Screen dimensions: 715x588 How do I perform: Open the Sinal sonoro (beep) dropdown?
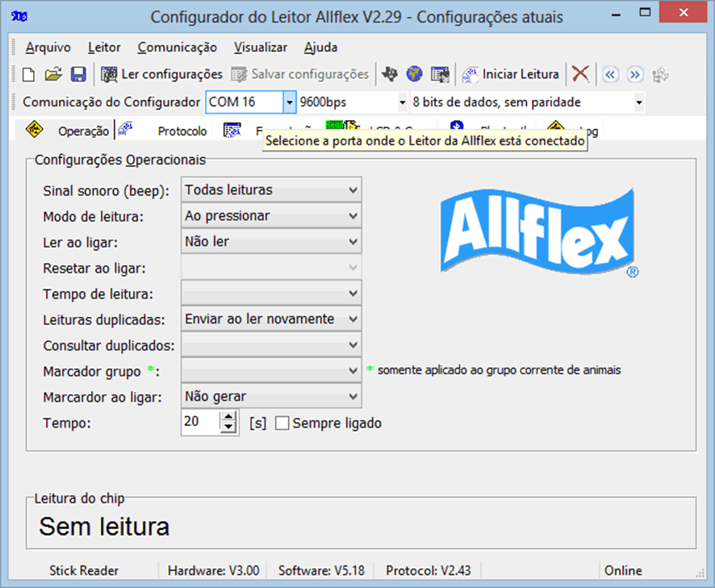click(x=271, y=190)
